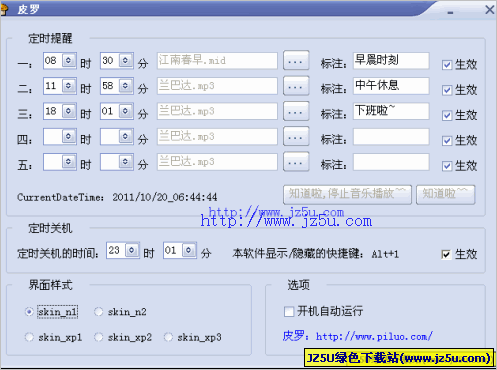Click the 江南春早.mid music file field

coord(217,61)
